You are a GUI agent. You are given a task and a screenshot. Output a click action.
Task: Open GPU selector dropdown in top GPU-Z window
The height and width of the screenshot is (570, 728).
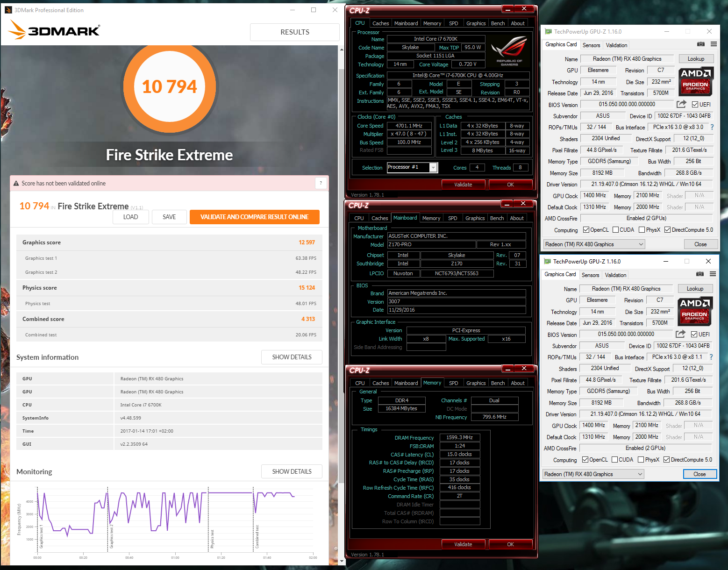[x=594, y=244]
